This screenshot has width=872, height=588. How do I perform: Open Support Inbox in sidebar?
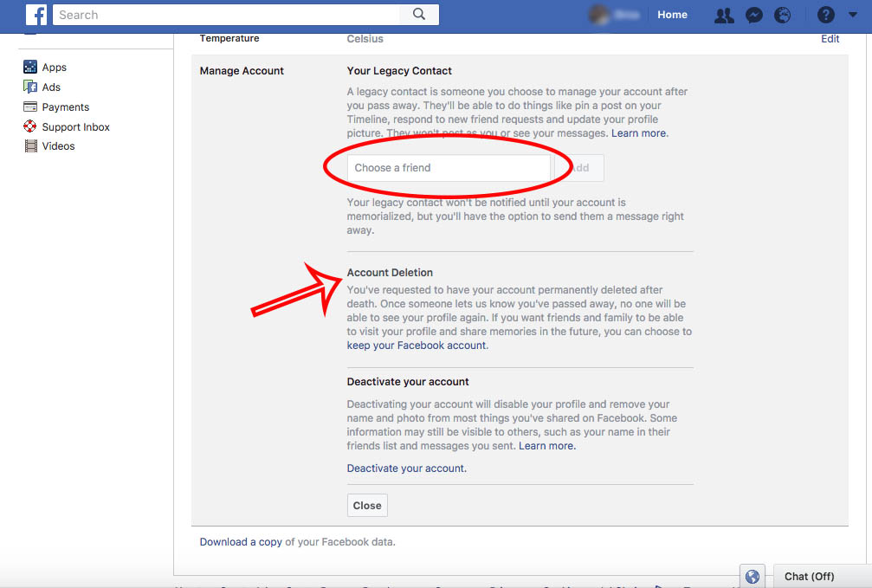[x=75, y=126]
